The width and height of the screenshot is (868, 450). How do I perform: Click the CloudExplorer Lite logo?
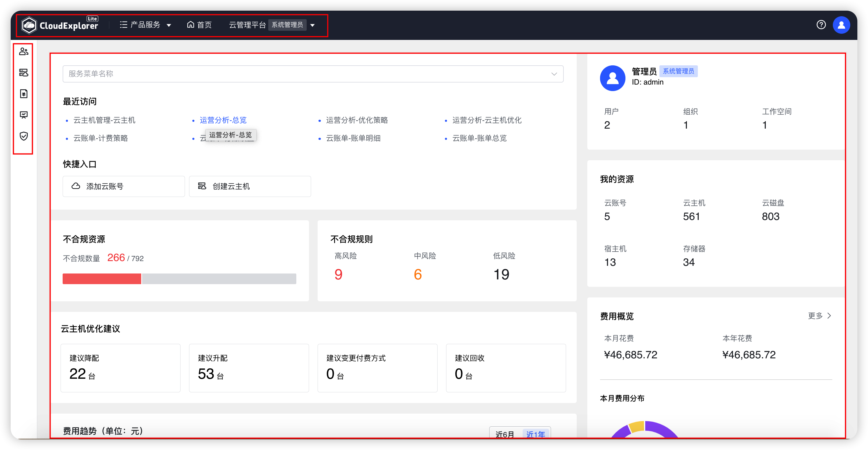tap(60, 25)
